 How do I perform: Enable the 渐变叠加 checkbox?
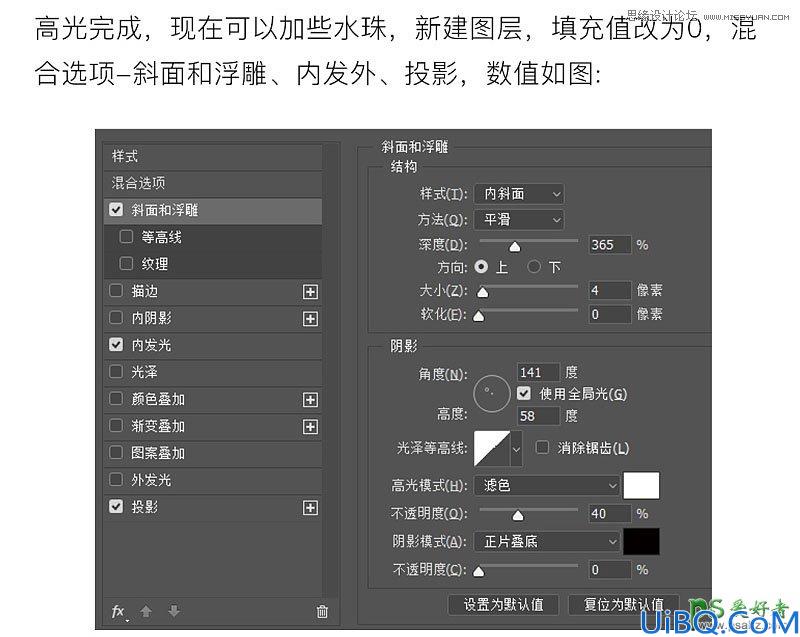(x=116, y=425)
